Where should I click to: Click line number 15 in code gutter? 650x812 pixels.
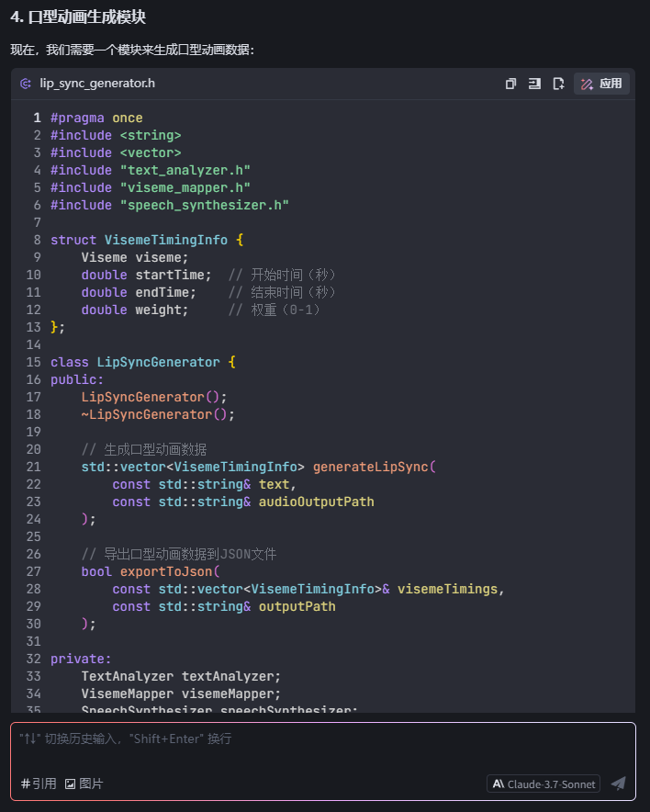point(34,362)
